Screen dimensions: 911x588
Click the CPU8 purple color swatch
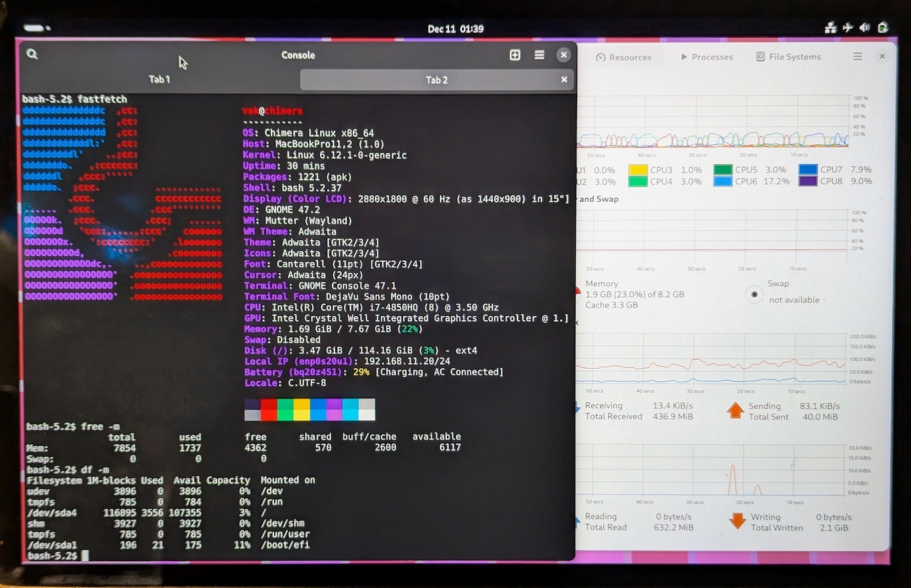(808, 182)
